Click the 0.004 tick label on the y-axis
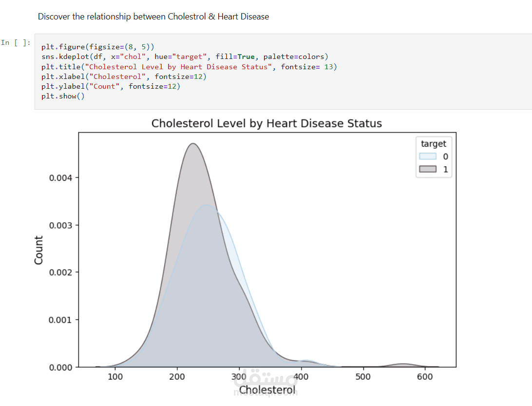 click(x=60, y=178)
